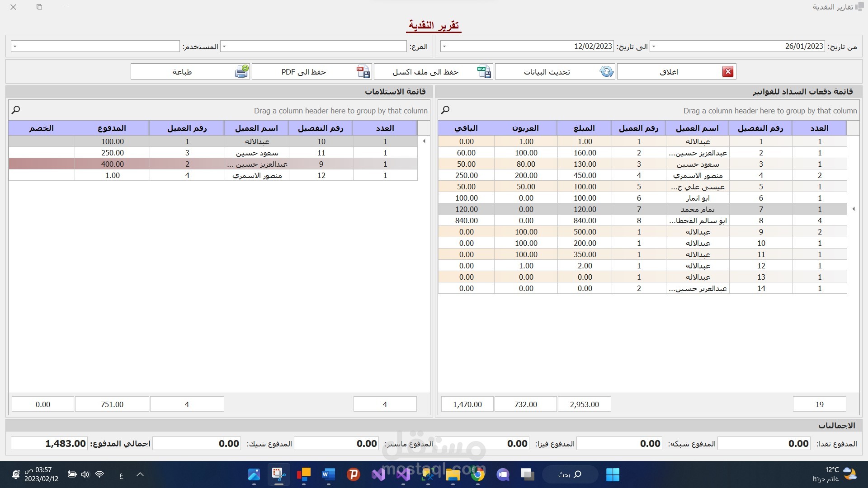Expand the الى تاريخ date dropdown
868x488 pixels.
point(444,47)
